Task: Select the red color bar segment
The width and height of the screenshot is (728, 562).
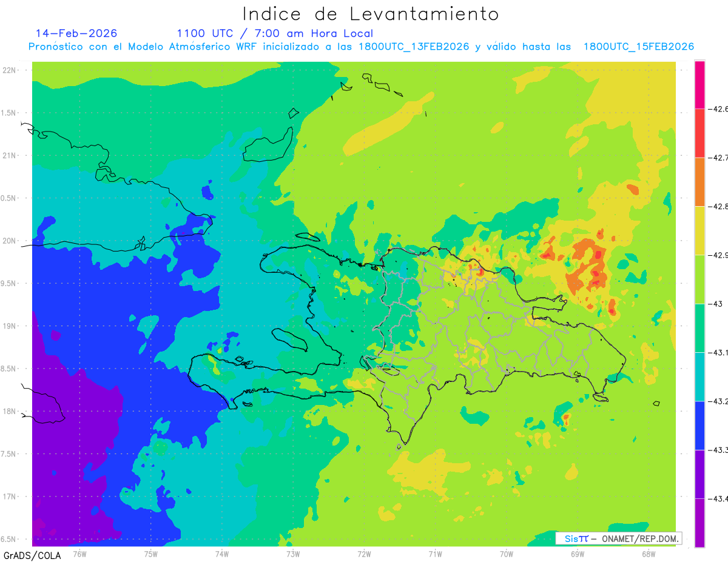Action: point(699,133)
